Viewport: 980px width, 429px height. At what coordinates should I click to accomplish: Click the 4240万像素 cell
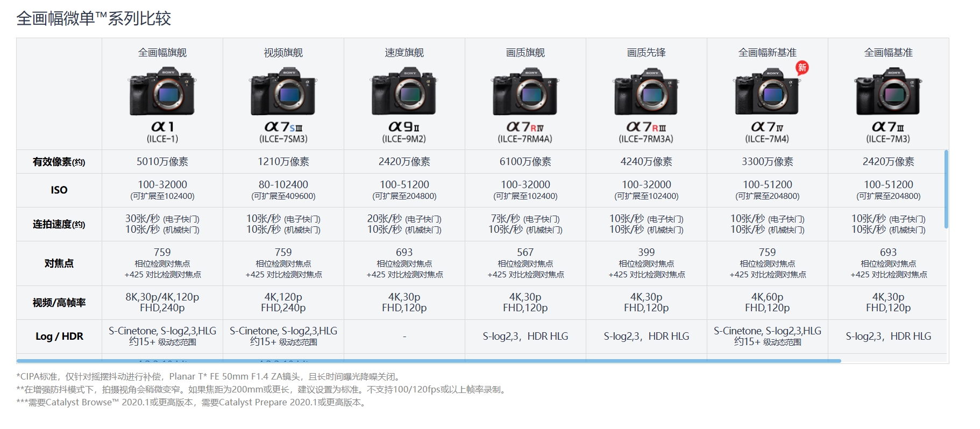(x=647, y=162)
